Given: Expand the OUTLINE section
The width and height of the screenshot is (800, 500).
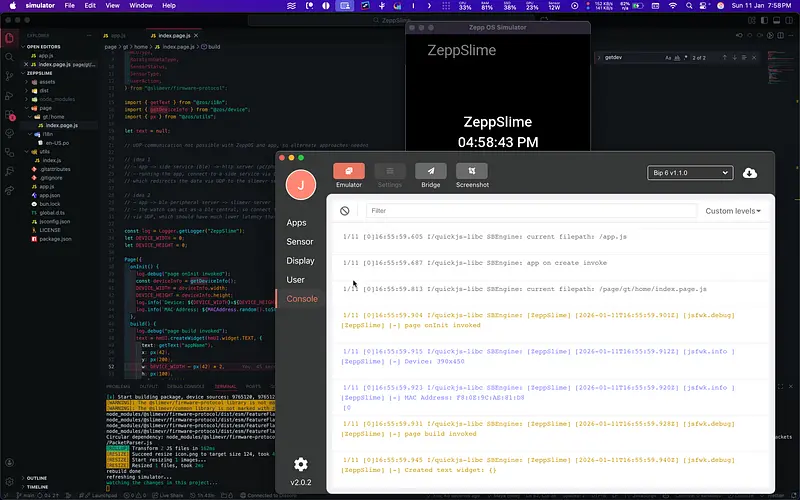Looking at the screenshot, I should pyautogui.click(x=38, y=478).
